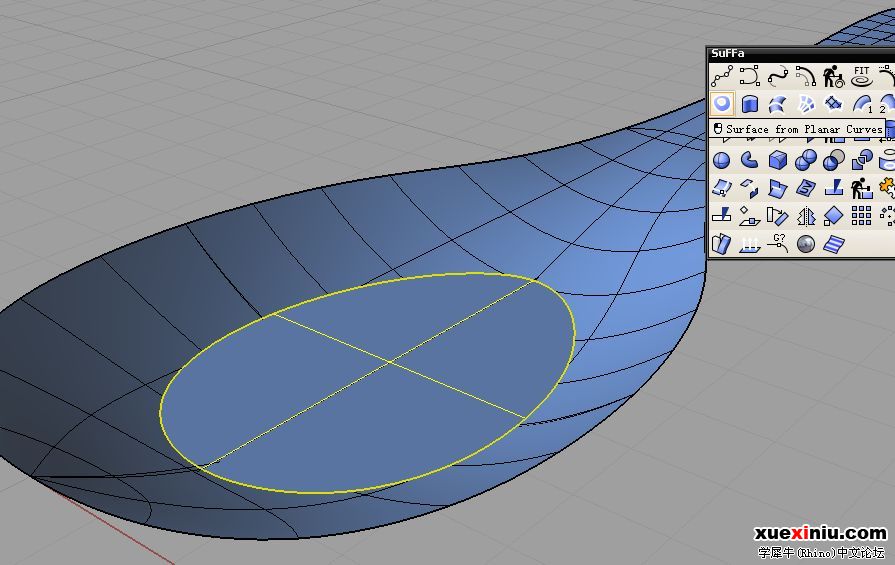Viewport: 895px width, 565px height.
Task: Click the Extract Surface icon
Action: (x=721, y=244)
